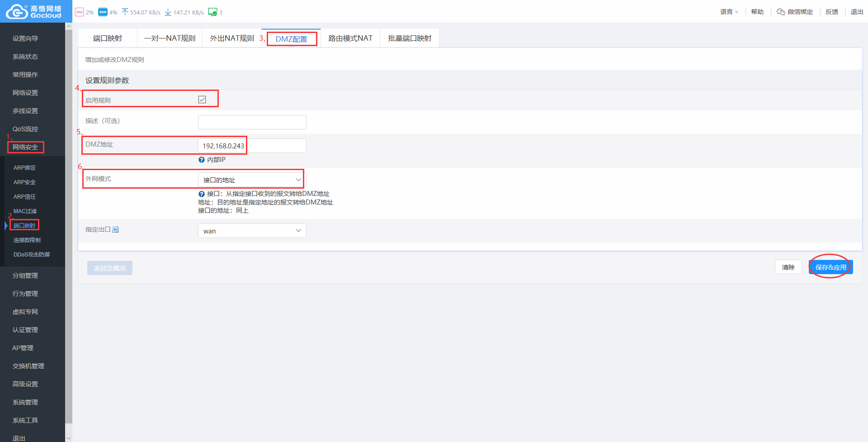This screenshot has width=868, height=442.
Task: Click the upload speed arrow icon
Action: pos(125,12)
